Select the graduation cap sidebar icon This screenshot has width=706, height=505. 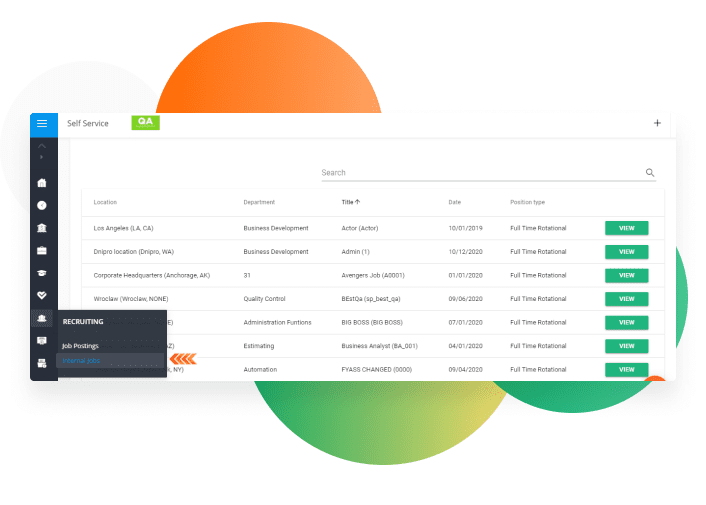(x=42, y=273)
